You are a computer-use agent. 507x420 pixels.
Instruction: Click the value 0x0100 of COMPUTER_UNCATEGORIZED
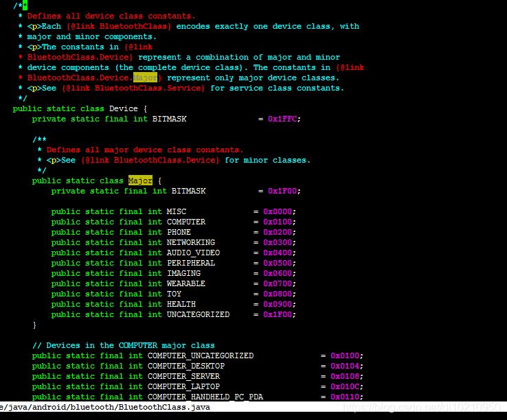point(345,355)
